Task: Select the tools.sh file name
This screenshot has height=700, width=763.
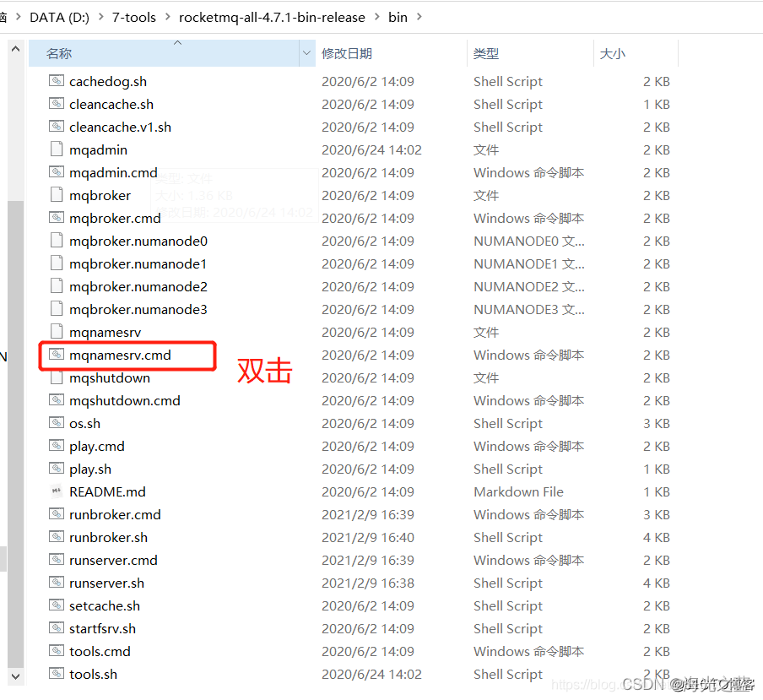Action: point(93,674)
